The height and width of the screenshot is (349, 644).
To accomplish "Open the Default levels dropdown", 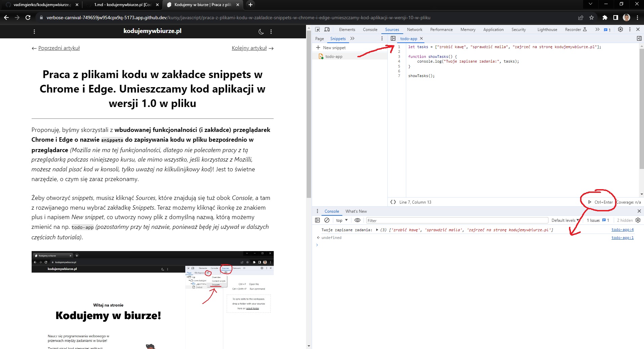I will 565,220.
